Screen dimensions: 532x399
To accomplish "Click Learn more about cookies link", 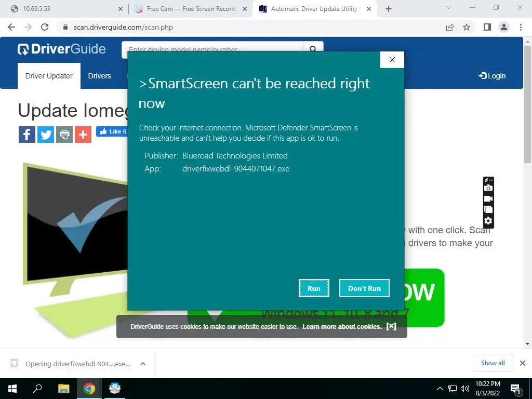I will point(342,326).
